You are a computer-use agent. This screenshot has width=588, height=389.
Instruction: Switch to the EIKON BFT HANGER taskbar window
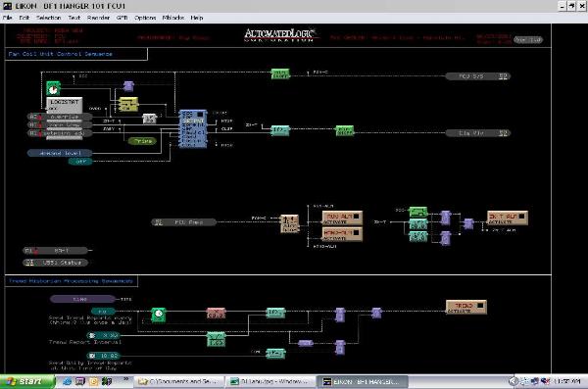pyautogui.click(x=363, y=381)
